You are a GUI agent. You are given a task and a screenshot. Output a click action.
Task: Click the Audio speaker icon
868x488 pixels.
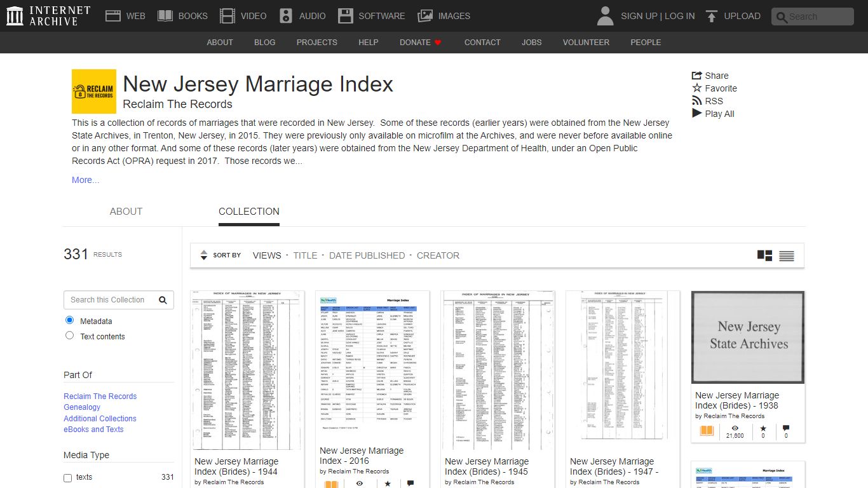[x=286, y=16]
